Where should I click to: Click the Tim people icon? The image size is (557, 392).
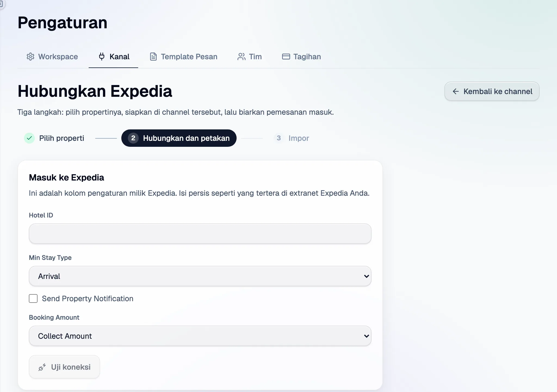[x=241, y=57]
